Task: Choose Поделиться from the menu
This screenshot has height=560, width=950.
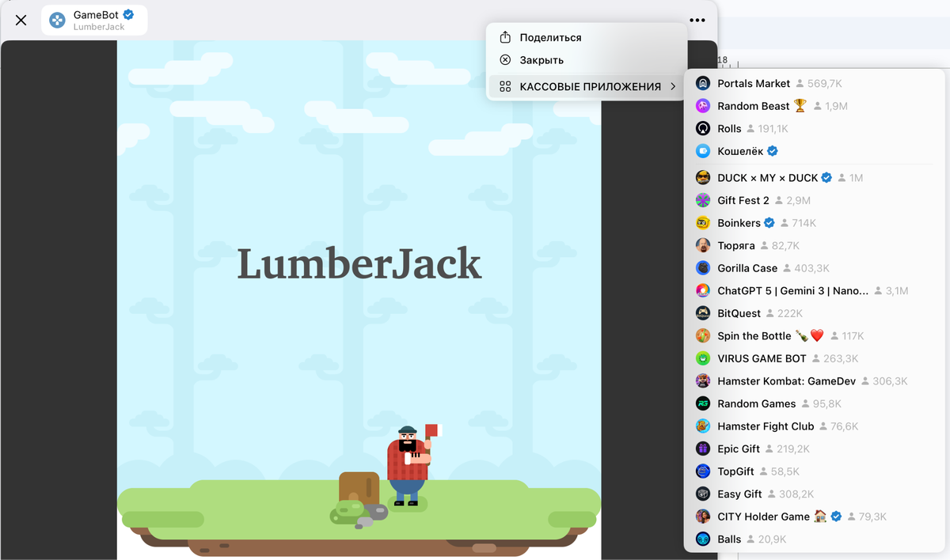Action: click(550, 37)
